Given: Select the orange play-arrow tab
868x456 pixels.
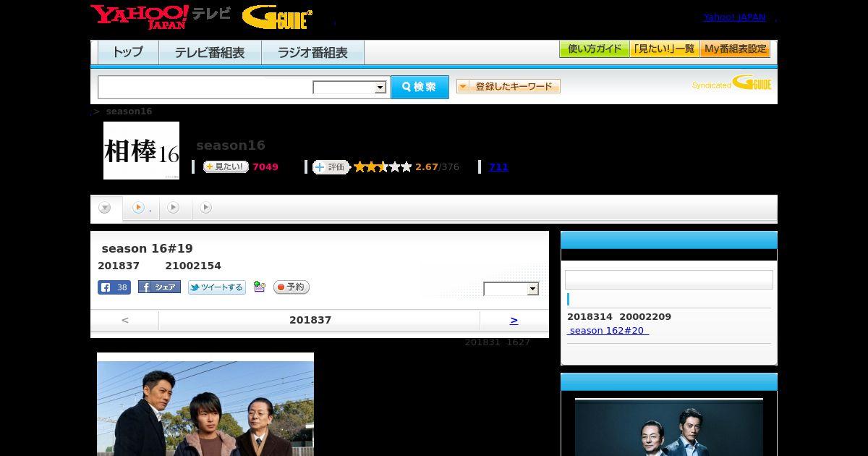Looking at the screenshot, I should point(140,208).
